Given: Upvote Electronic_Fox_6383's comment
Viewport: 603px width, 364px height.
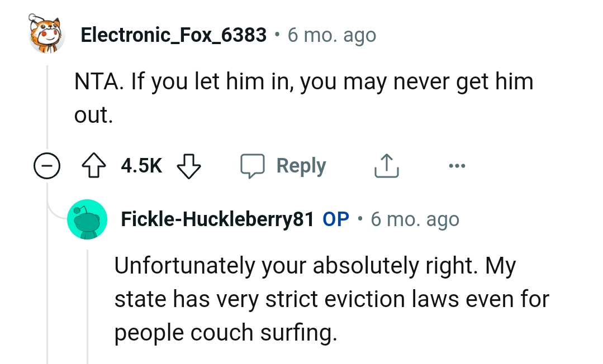Looking at the screenshot, I should click(x=94, y=165).
